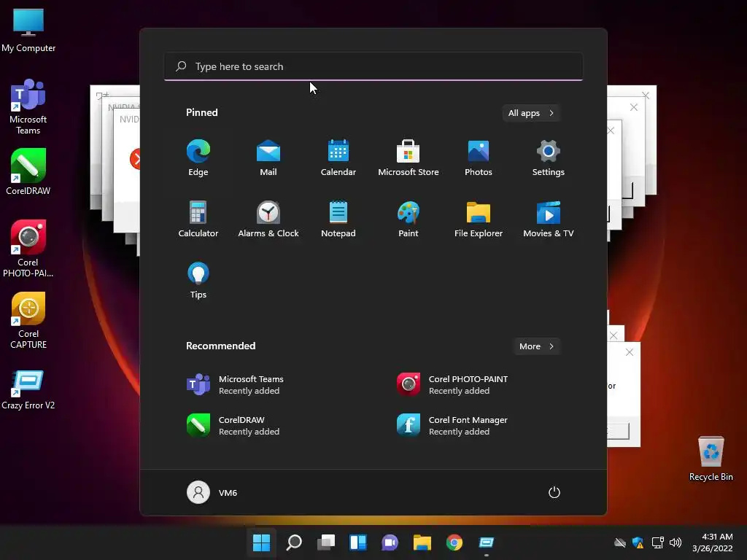The image size is (747, 560).
Task: Switch to Crazy Error app on taskbar
Action: [x=487, y=542]
